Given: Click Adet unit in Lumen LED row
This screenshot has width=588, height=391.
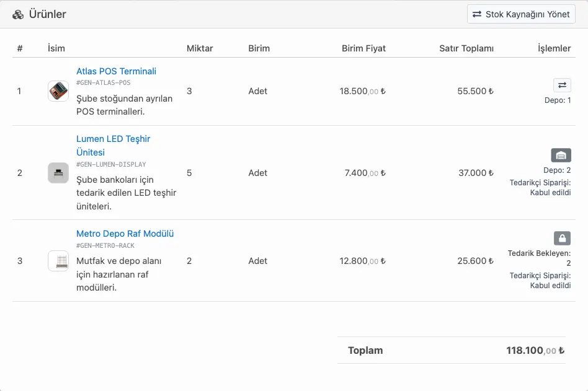Looking at the screenshot, I should [x=257, y=173].
